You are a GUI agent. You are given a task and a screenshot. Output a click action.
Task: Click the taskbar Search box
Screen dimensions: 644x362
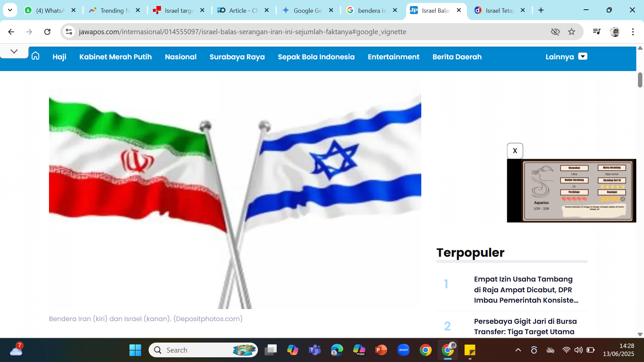pyautogui.click(x=203, y=350)
